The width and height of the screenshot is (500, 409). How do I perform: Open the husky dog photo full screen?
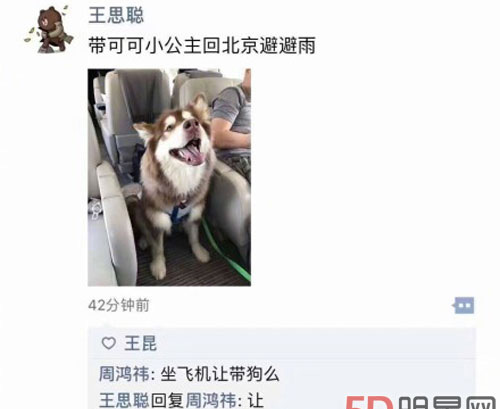point(169,177)
